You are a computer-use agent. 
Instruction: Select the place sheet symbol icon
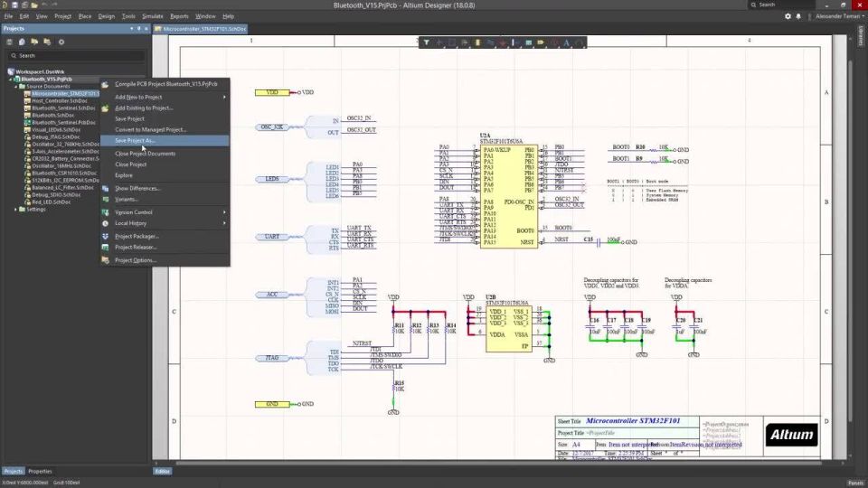[528, 42]
